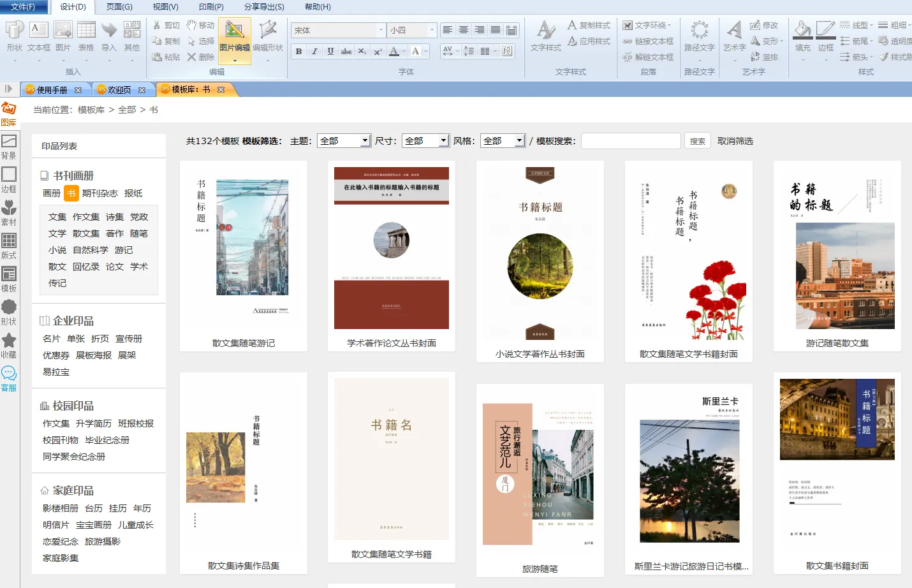This screenshot has width=912, height=588.
Task: Toggle superscript x² button
Action: 378,51
